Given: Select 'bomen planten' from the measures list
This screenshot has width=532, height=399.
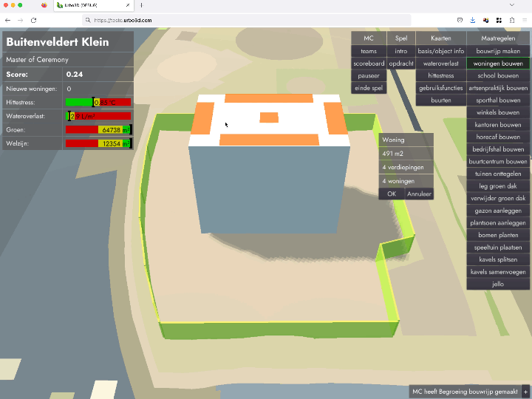Looking at the screenshot, I should pyautogui.click(x=498, y=235).
